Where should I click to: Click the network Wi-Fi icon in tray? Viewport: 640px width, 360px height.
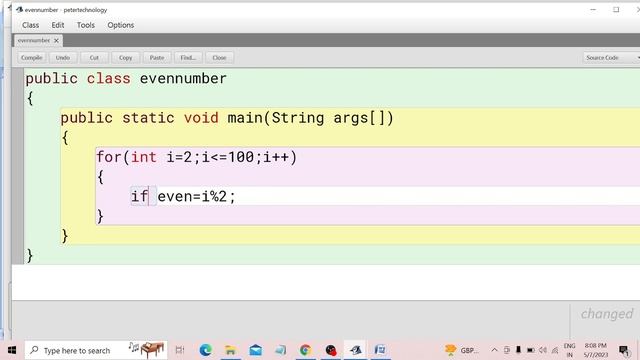[x=555, y=350]
